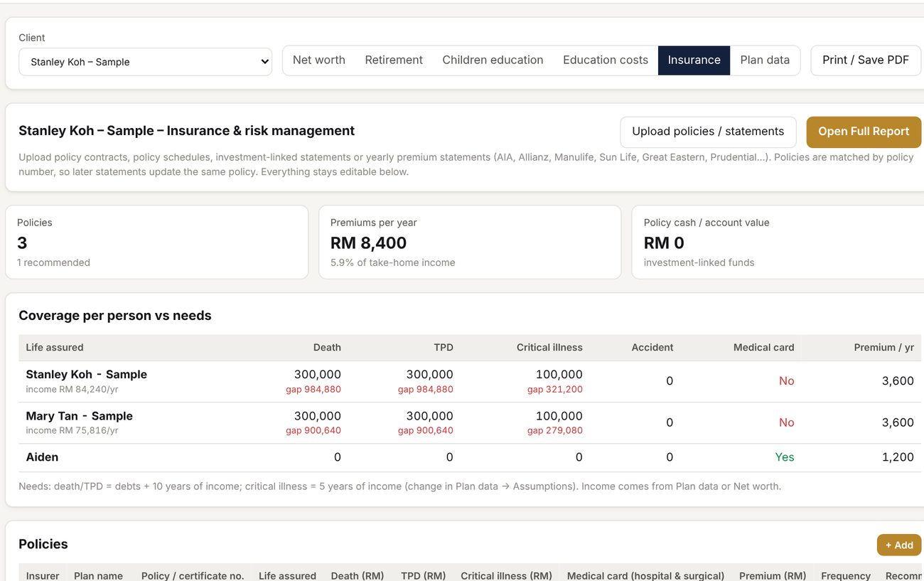The width and height of the screenshot is (924, 581).
Task: Click the Premium / yr column header
Action: click(883, 348)
